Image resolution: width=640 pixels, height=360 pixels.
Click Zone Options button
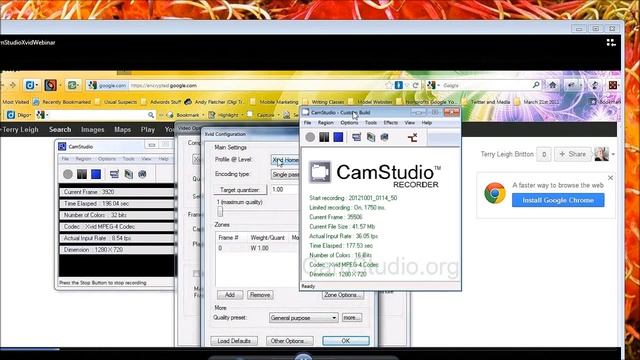[x=342, y=295]
